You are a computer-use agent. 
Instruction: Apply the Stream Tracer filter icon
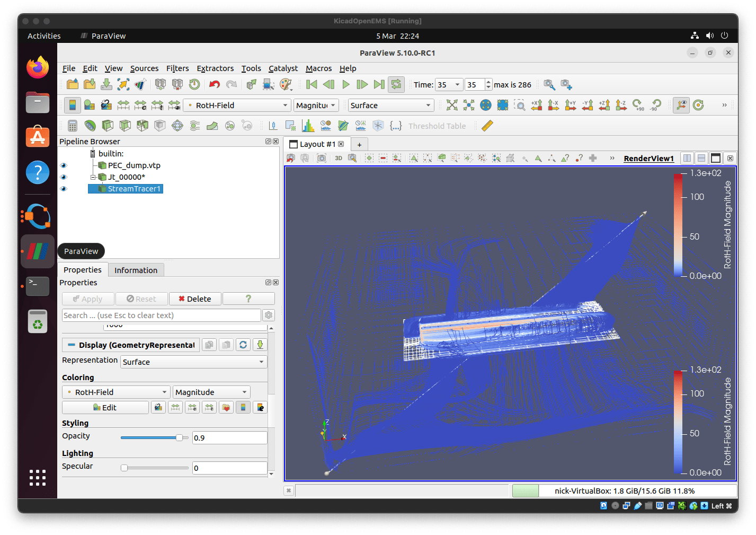(195, 126)
